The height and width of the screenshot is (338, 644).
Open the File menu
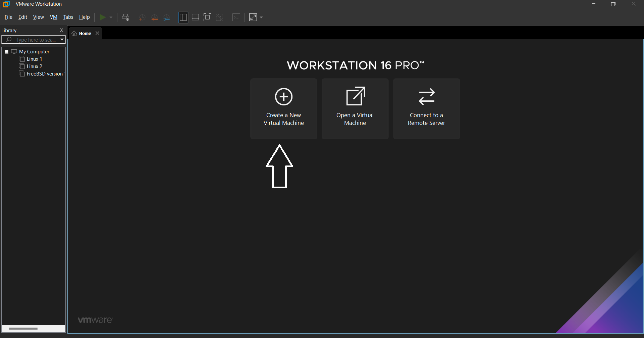pyautogui.click(x=8, y=17)
